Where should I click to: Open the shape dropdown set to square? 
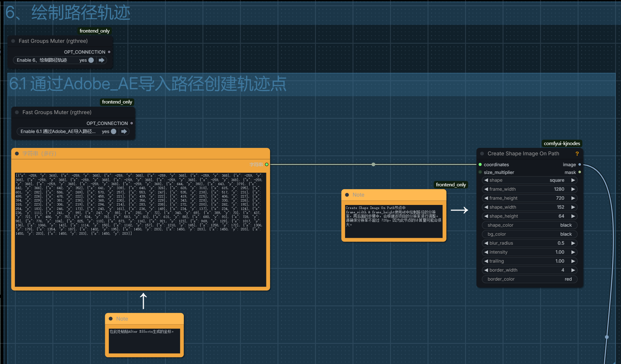tap(530, 180)
